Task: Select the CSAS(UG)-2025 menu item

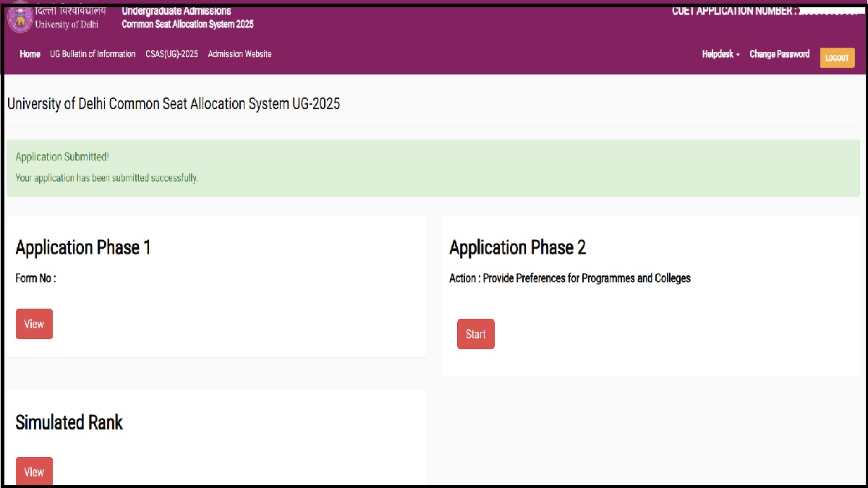Action: [x=171, y=54]
